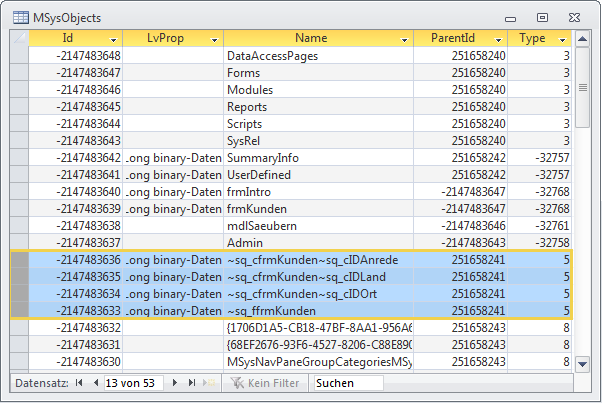Go to the next record
The width and height of the screenshot is (602, 403).
coord(175,383)
